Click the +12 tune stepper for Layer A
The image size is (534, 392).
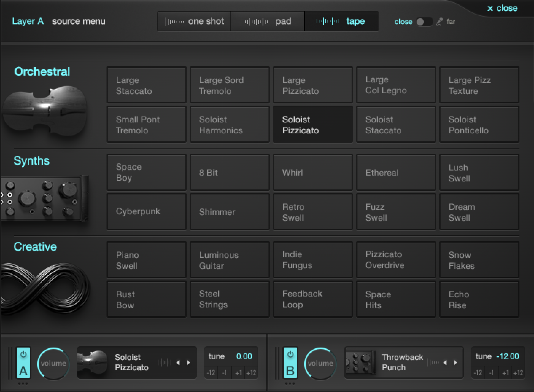coord(251,373)
